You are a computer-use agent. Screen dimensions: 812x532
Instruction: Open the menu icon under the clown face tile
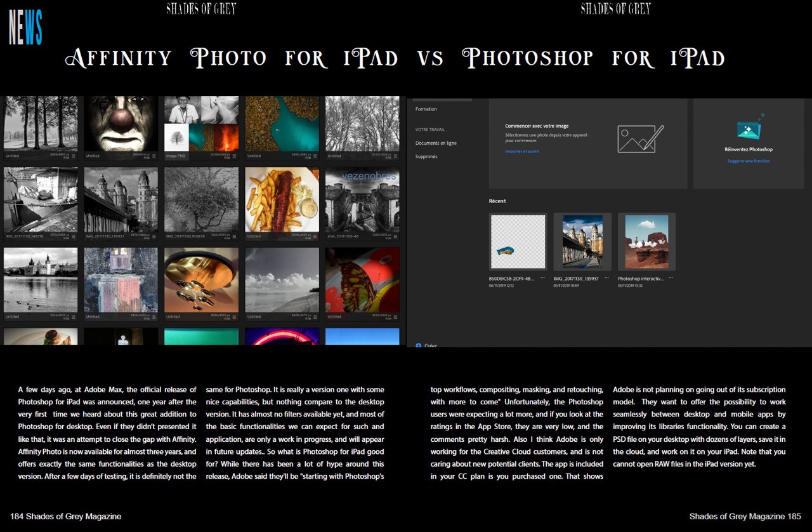[154, 156]
